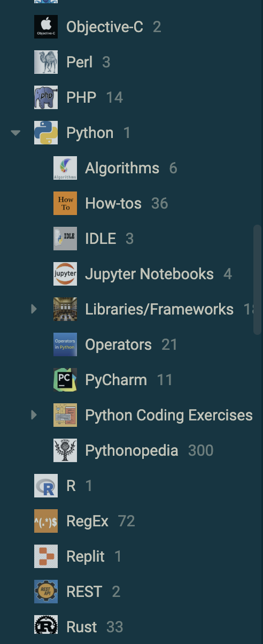
Task: Open the IDLE notebook entry
Action: (x=100, y=239)
